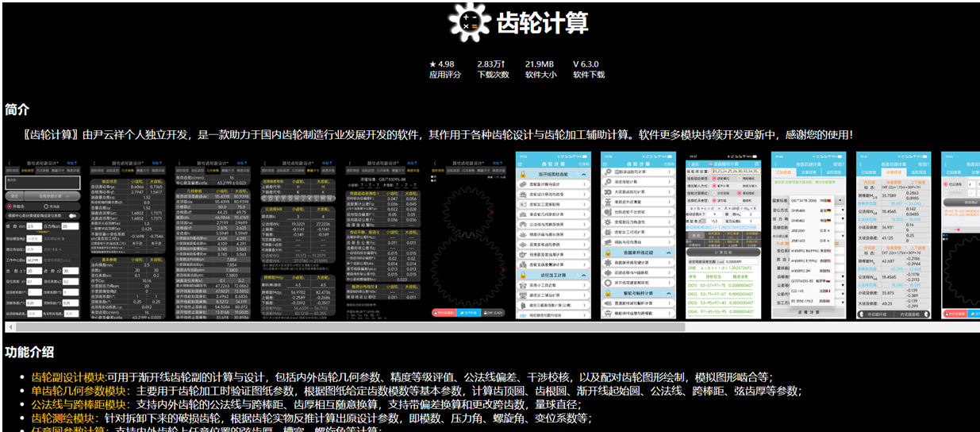Switch to 精度评级 tab in first screenshot
Viewport: 980px width, 432px height.
tap(73, 170)
